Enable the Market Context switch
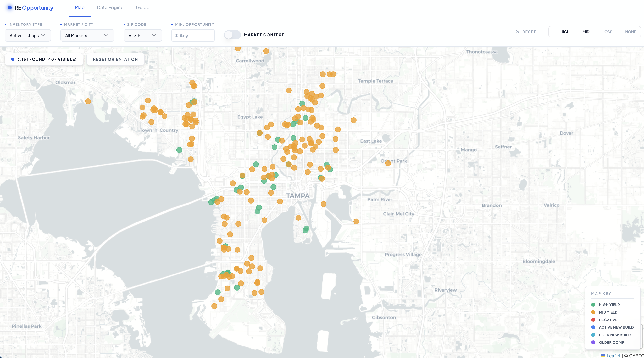644x358 pixels. click(x=232, y=35)
